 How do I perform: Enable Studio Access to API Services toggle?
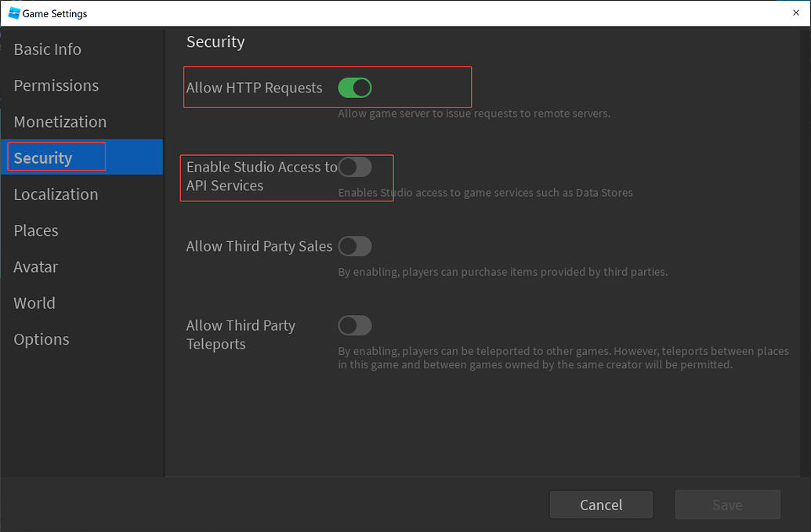[355, 167]
